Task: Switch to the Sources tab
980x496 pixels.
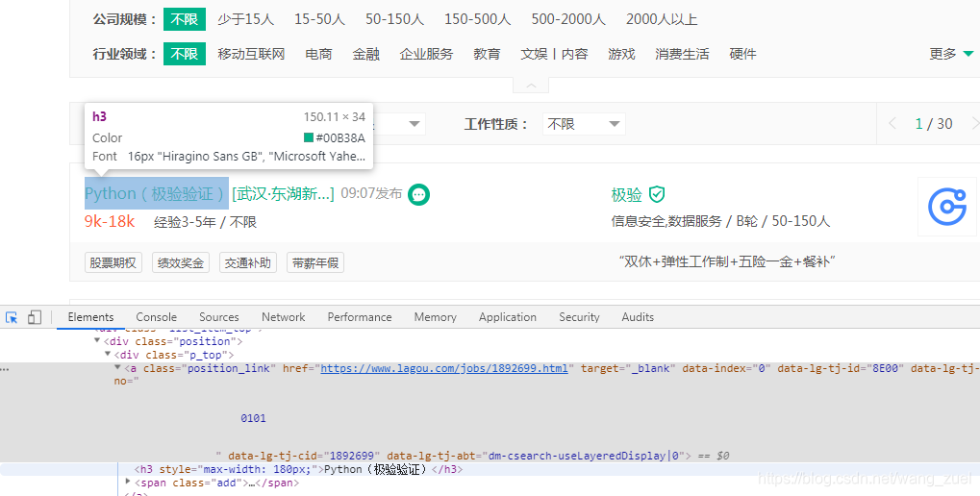Action: 218,317
